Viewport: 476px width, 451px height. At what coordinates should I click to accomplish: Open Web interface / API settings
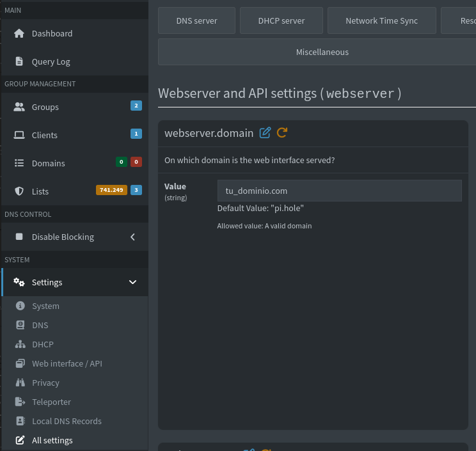tap(67, 363)
